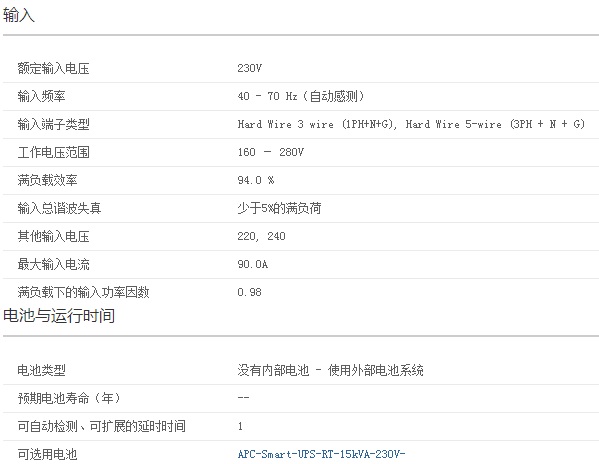Click the 最大输入电流 label
The width and height of the screenshot is (599, 464).
pos(53,264)
